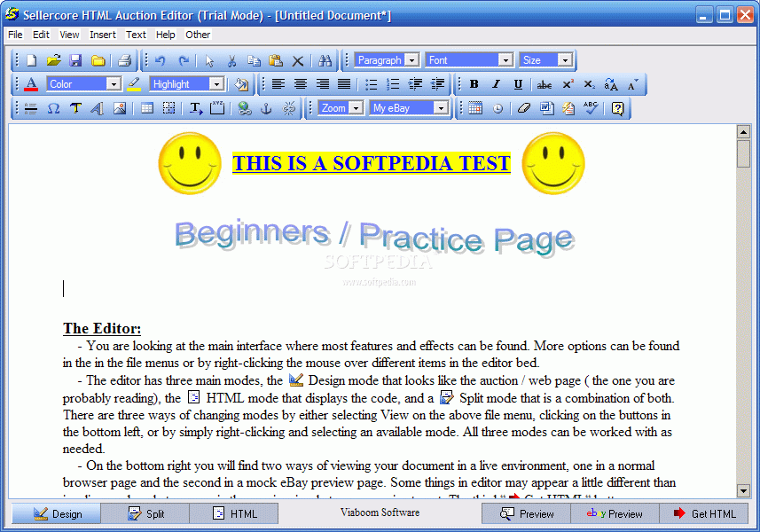Center align the text

[x=300, y=84]
